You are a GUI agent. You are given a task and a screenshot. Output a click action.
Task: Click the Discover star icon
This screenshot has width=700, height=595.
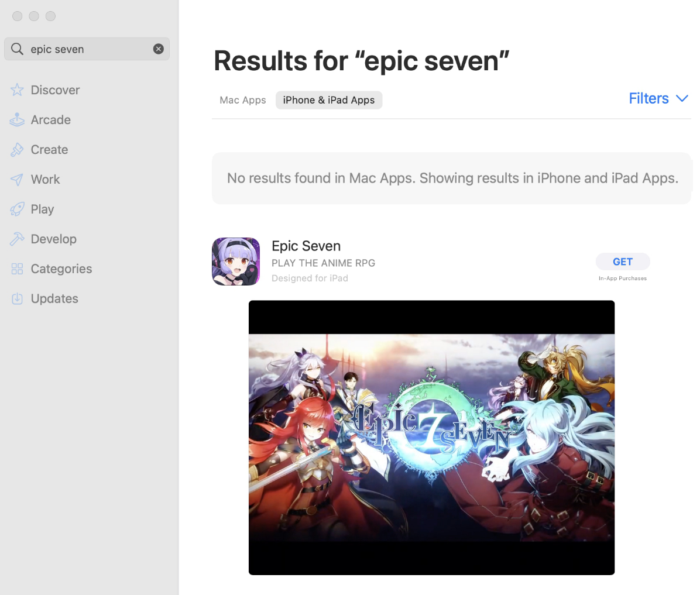17,90
